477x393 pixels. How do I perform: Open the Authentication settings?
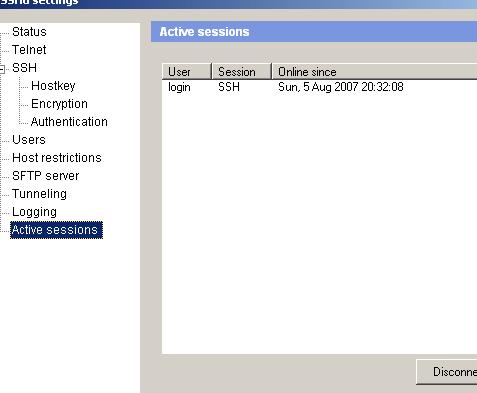69,122
